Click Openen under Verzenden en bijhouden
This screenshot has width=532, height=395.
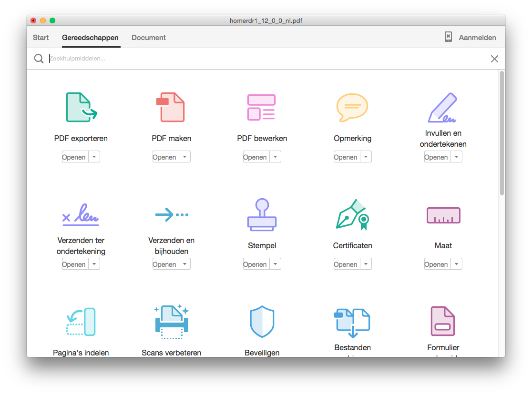164,264
